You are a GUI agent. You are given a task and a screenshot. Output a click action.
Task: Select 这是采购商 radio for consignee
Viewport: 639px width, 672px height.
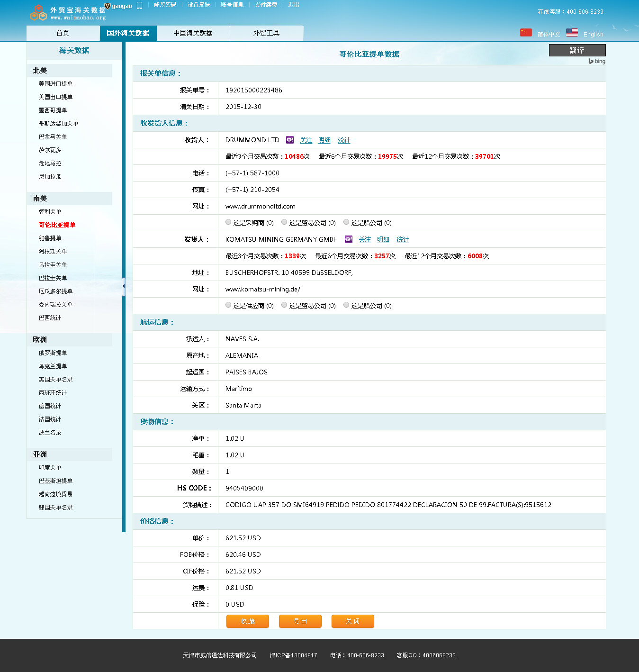coord(228,222)
